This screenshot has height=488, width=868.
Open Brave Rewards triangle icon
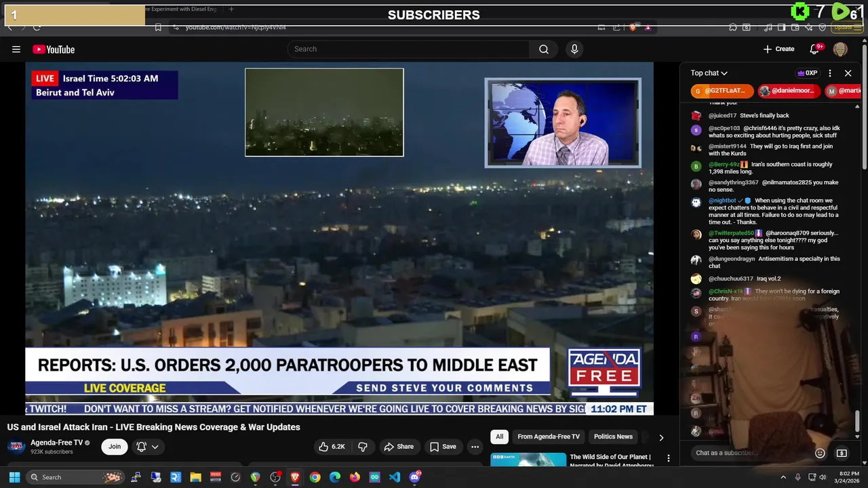(x=648, y=27)
